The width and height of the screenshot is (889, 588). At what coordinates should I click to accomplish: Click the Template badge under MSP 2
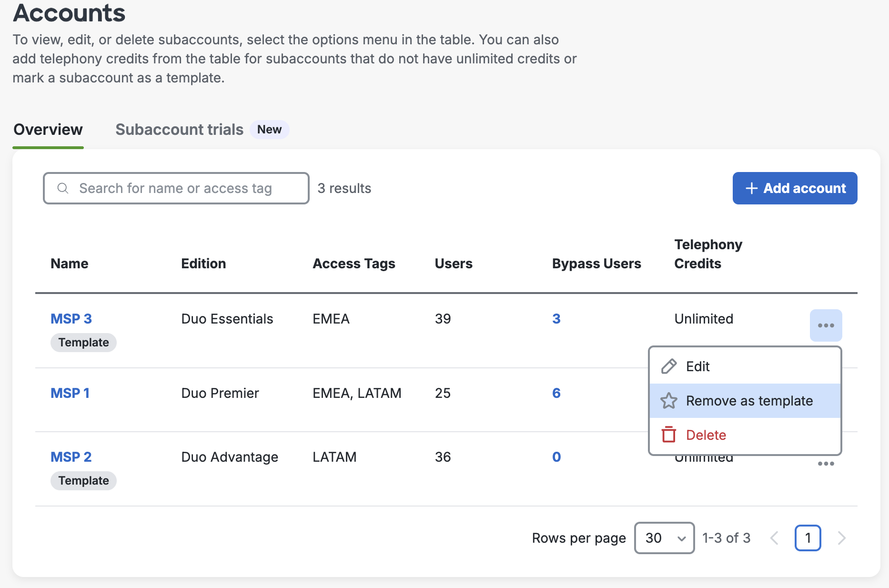83,481
